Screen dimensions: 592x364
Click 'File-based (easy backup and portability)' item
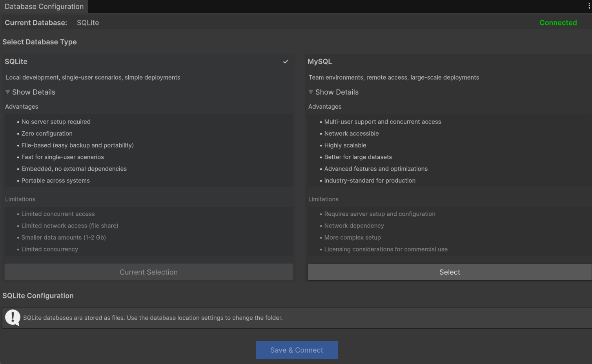tap(77, 146)
